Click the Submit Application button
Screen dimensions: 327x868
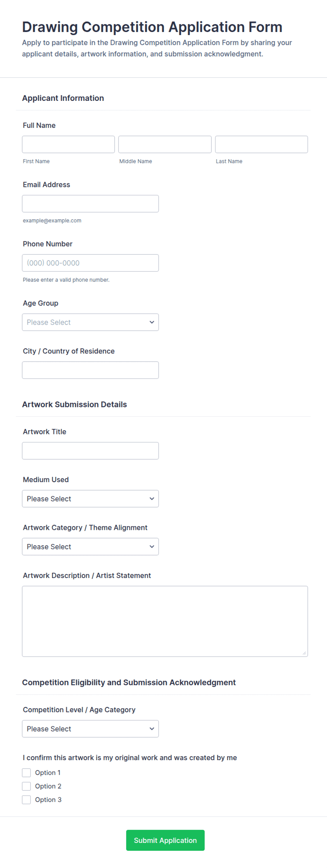(x=165, y=840)
